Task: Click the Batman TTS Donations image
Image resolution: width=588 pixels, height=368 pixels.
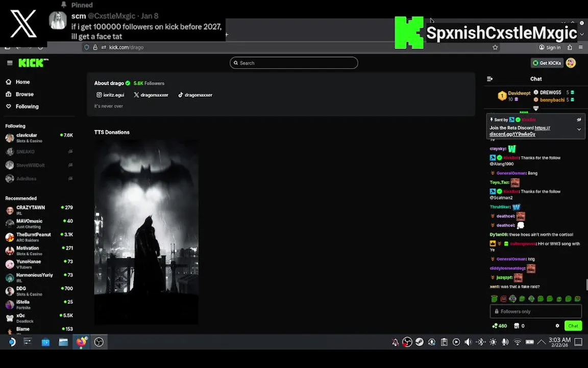Action: (x=146, y=232)
